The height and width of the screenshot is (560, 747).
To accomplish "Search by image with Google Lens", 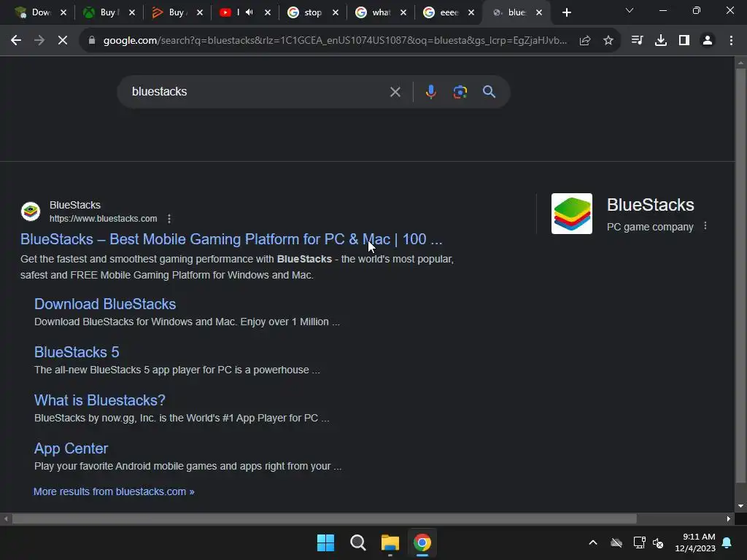I will (x=460, y=92).
